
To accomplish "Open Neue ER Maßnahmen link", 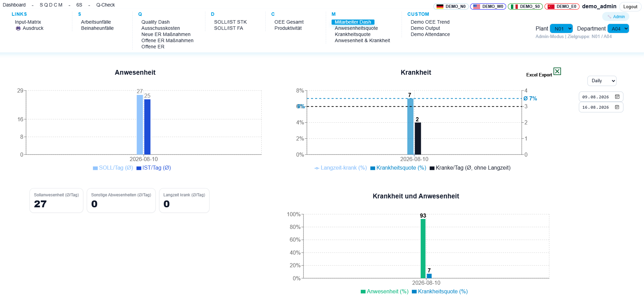I will pos(166,34).
